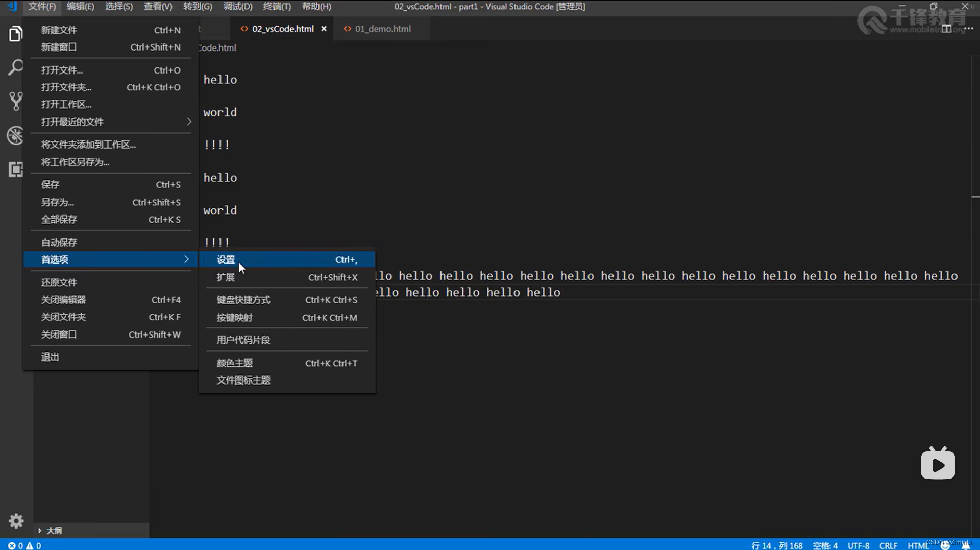980x550 pixels.
Task: Click the second "world" line in editor
Action: (x=220, y=210)
